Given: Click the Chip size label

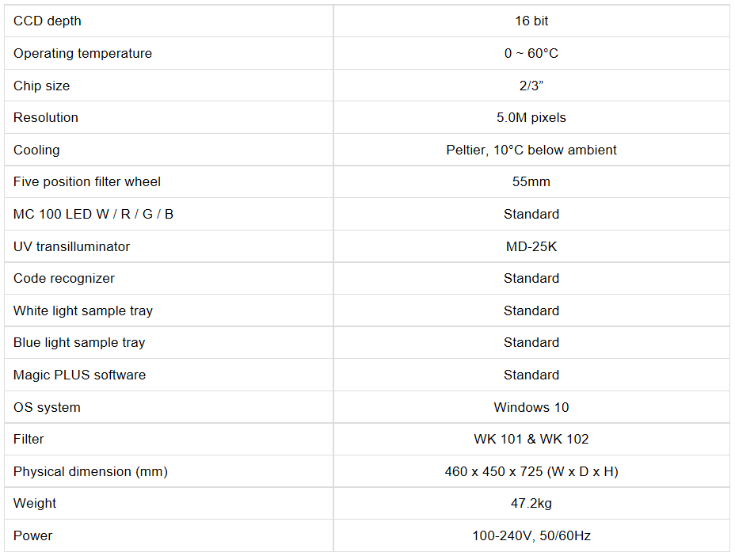Looking at the screenshot, I should 41,86.
